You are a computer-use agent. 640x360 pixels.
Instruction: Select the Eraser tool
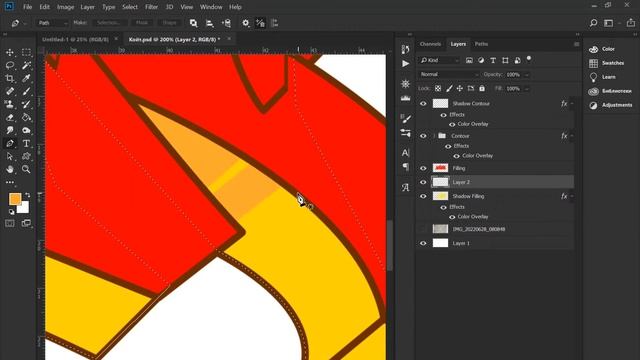coord(10,118)
